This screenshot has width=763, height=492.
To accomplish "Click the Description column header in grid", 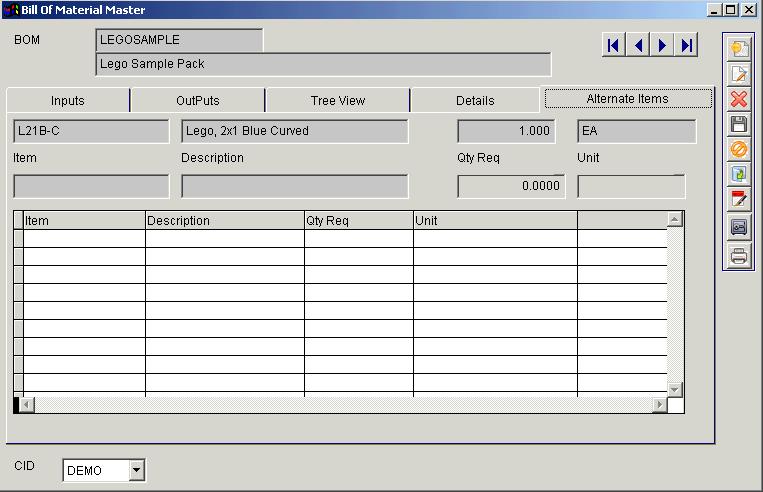I will coord(224,220).
